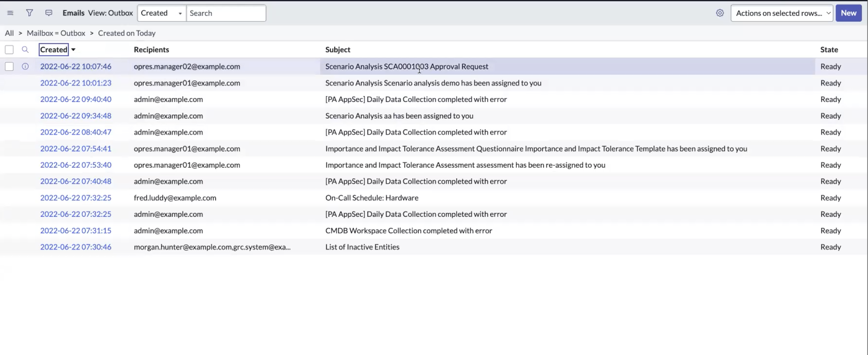
Task: Open email created 2022-06-22 09:40:40
Action: (76, 99)
